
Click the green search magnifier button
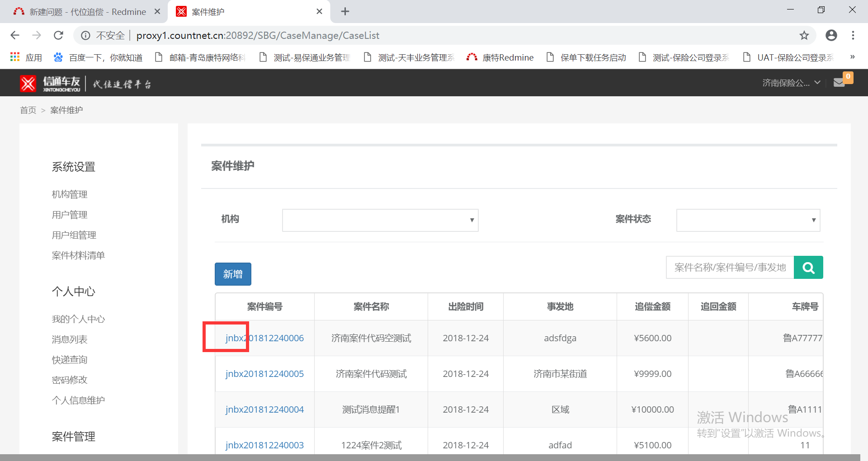click(x=808, y=268)
